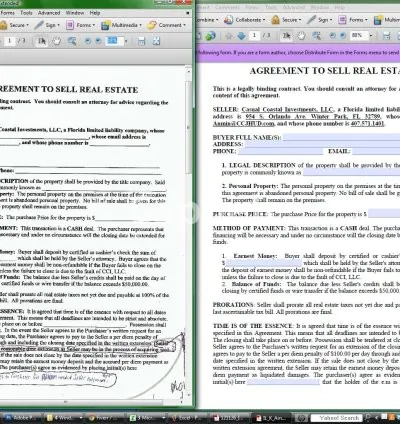This screenshot has width=400, height=424.
Task: Click the PHONE form field in right document
Action: click(280, 151)
